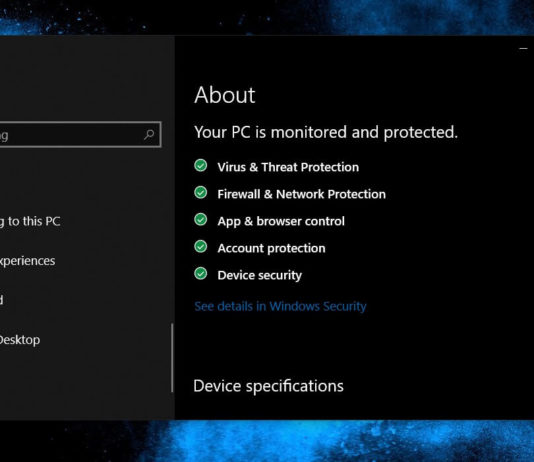Viewport: 534px width, 462px height.
Task: Click the Virus & Threat Protection text
Action: [288, 167]
